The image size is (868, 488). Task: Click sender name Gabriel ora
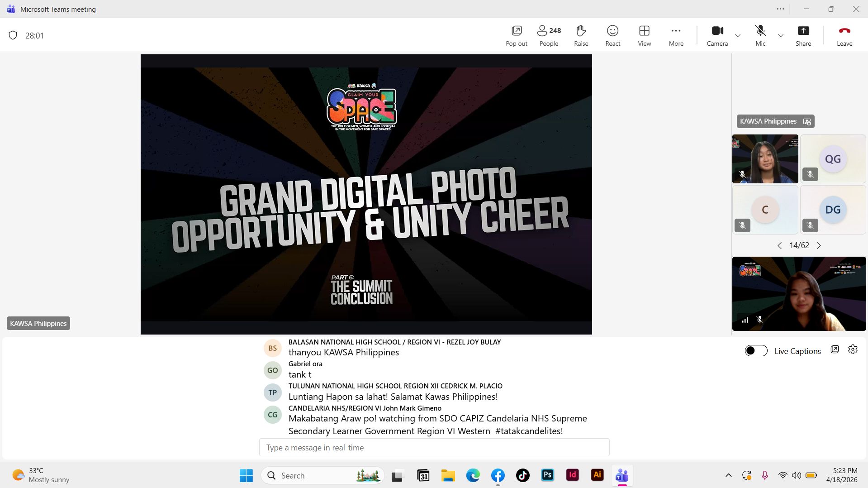click(x=305, y=364)
